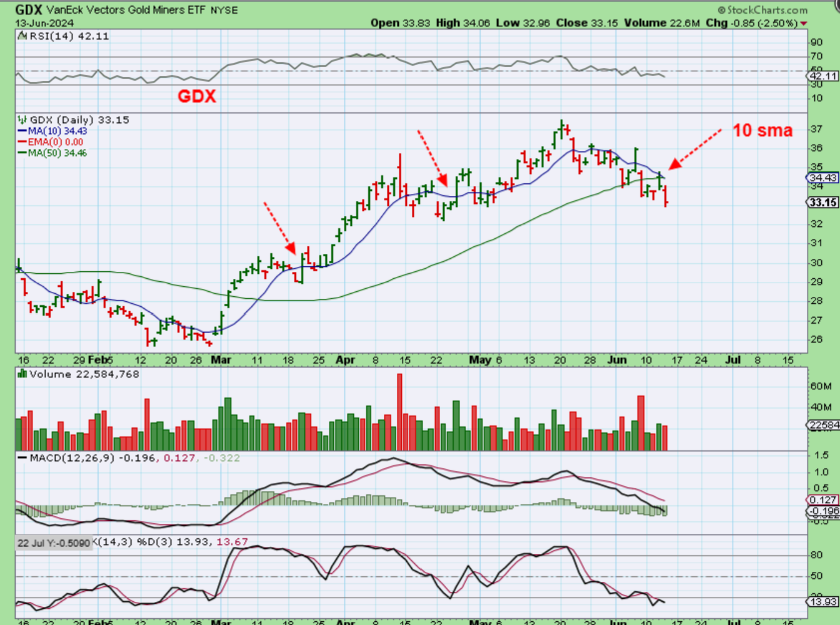This screenshot has height=625, width=840.
Task: Click the 32 price level on the price axis
Action: point(816,224)
